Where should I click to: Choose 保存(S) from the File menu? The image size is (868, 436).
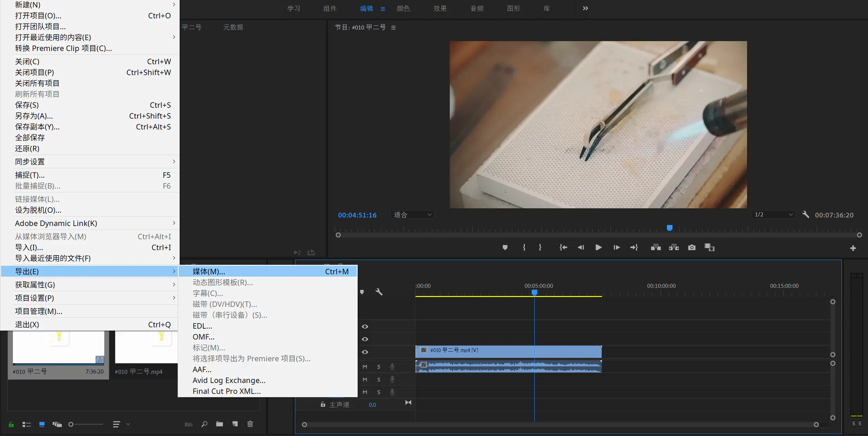pyautogui.click(x=90, y=105)
